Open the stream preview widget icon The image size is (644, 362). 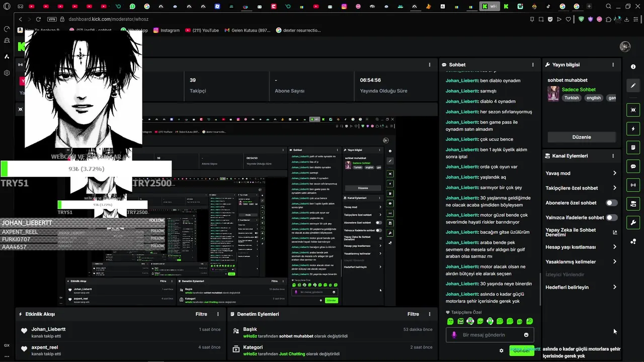tap(633, 110)
